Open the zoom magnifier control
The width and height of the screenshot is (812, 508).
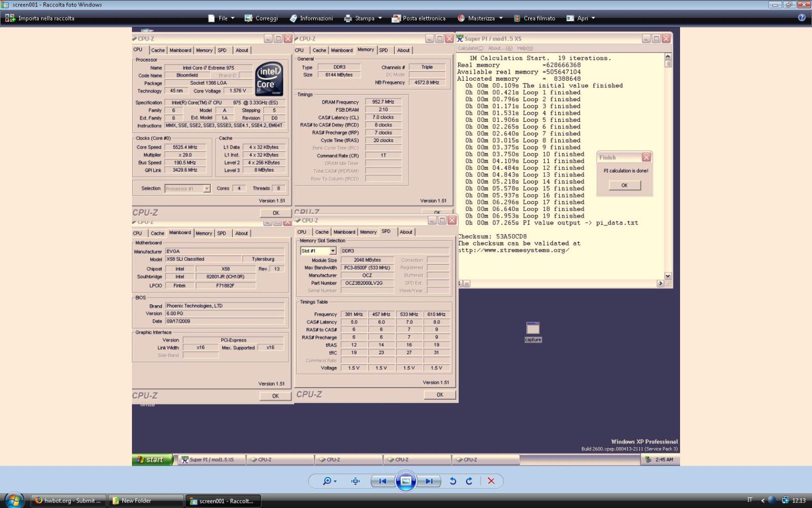point(329,481)
